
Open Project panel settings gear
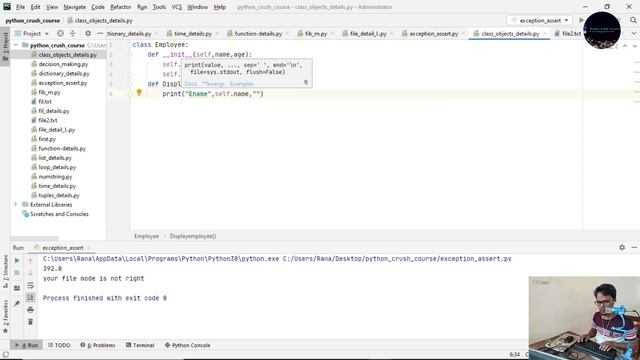pyautogui.click(x=88, y=33)
